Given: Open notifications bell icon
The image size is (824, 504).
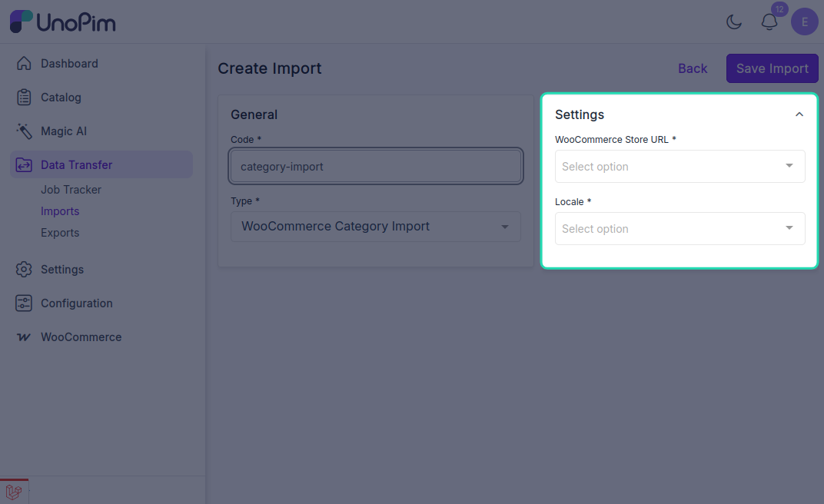Looking at the screenshot, I should (769, 22).
